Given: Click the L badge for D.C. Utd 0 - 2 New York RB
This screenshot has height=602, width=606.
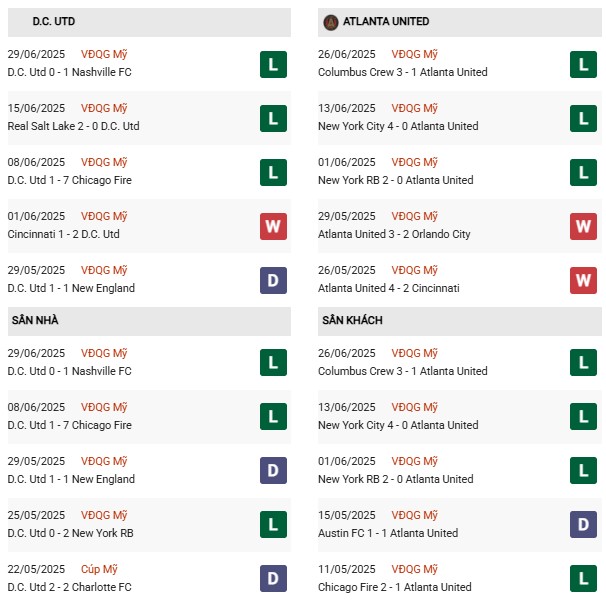Looking at the screenshot, I should [x=272, y=525].
